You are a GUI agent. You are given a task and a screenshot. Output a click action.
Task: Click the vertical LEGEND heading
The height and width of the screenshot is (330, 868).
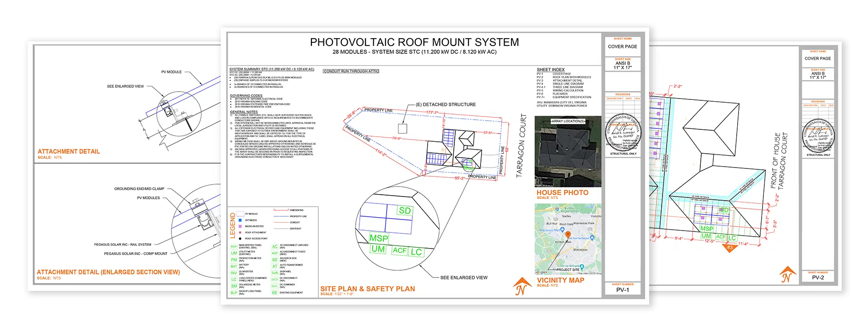click(x=233, y=226)
